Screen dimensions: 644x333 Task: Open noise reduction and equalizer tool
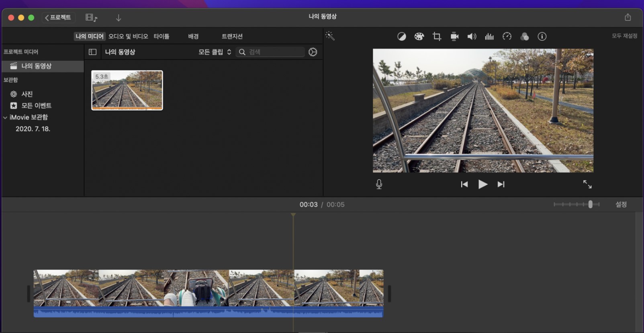[x=489, y=37]
